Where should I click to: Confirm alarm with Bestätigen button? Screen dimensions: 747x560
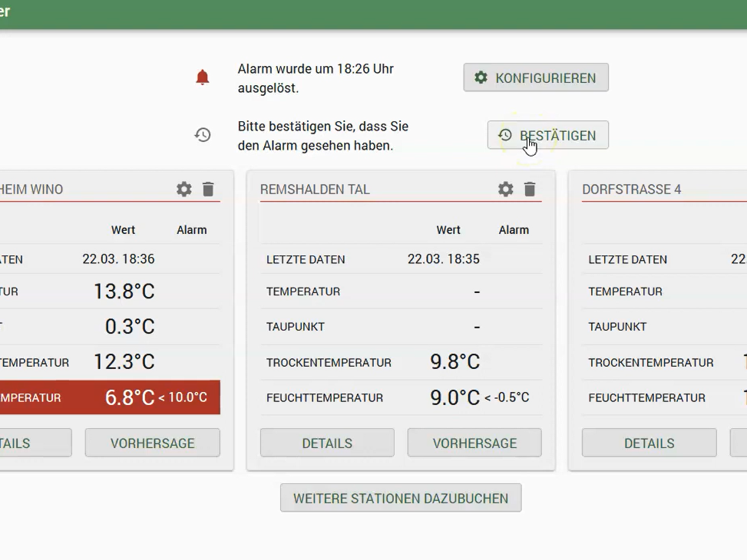(548, 135)
